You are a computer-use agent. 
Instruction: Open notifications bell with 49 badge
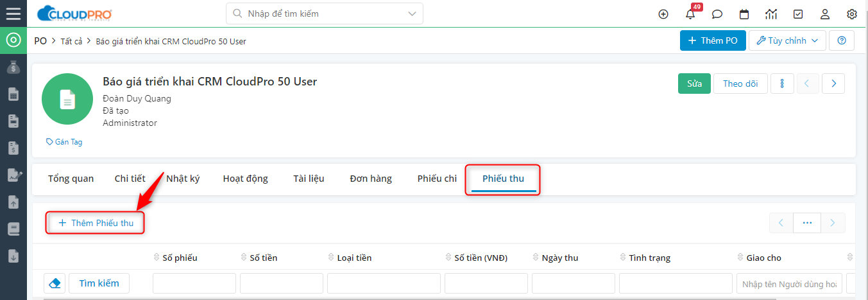[x=691, y=14]
